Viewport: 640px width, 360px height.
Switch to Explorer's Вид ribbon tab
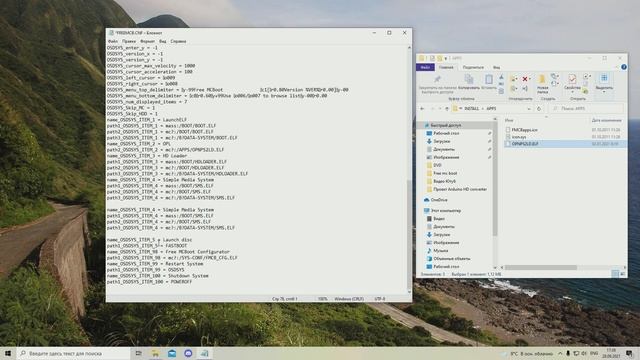496,67
